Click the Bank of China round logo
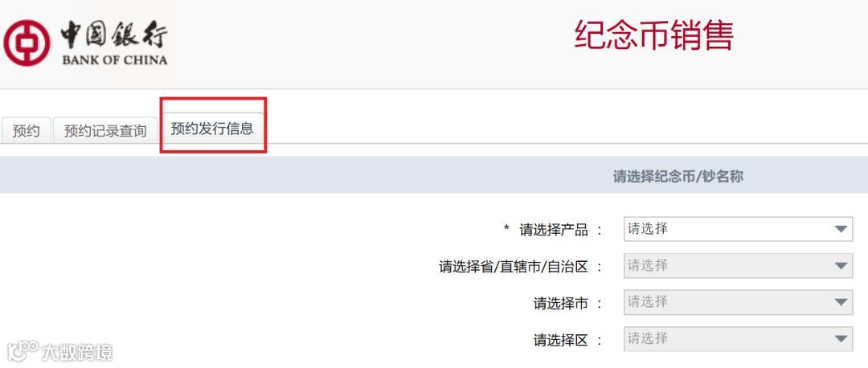 (27, 43)
